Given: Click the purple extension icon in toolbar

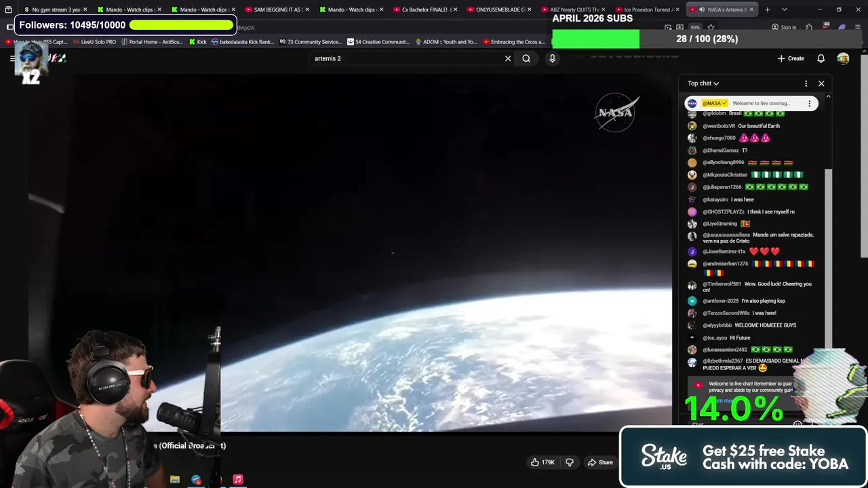Looking at the screenshot, I should click(x=842, y=27).
